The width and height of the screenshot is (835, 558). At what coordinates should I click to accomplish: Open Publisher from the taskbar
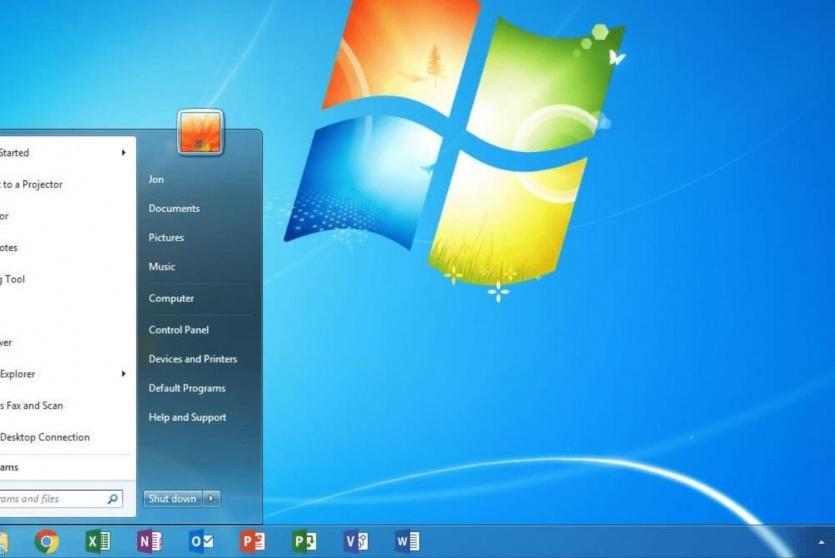point(304,542)
